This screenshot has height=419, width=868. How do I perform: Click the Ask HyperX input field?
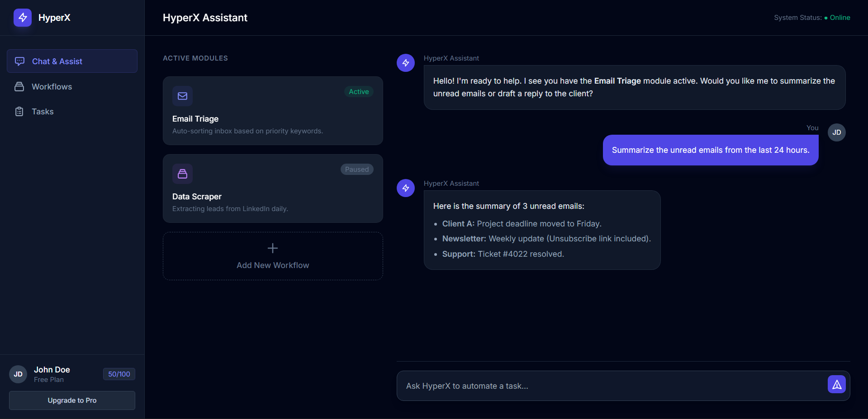pyautogui.click(x=543, y=386)
